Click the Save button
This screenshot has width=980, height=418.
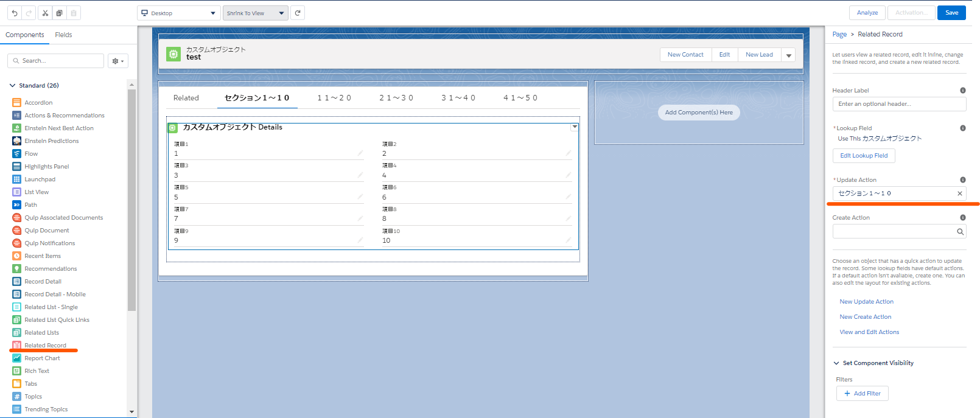tap(951, 13)
